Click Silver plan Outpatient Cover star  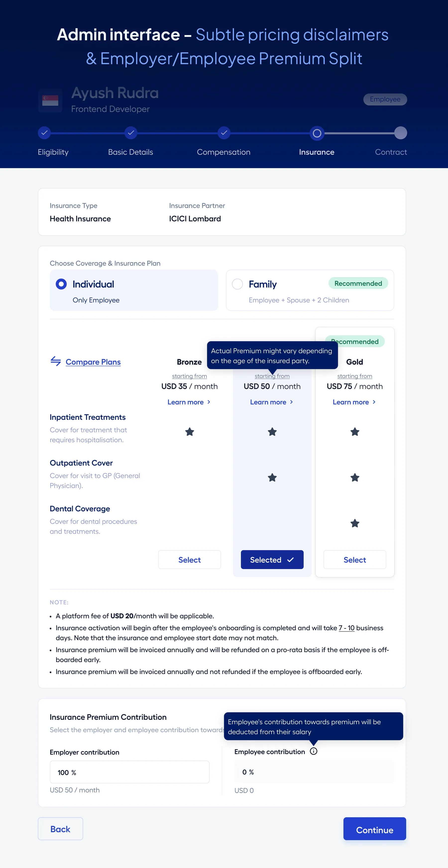(272, 478)
